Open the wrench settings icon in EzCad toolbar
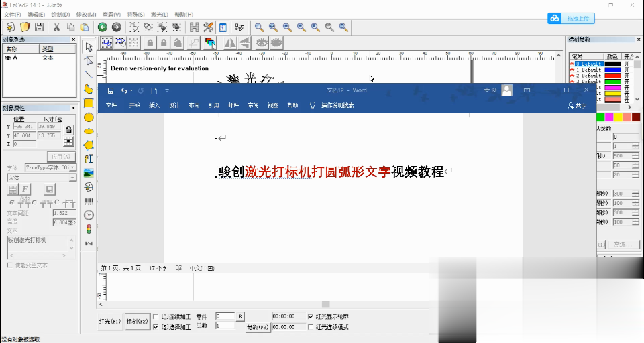644x343 pixels. point(208,27)
